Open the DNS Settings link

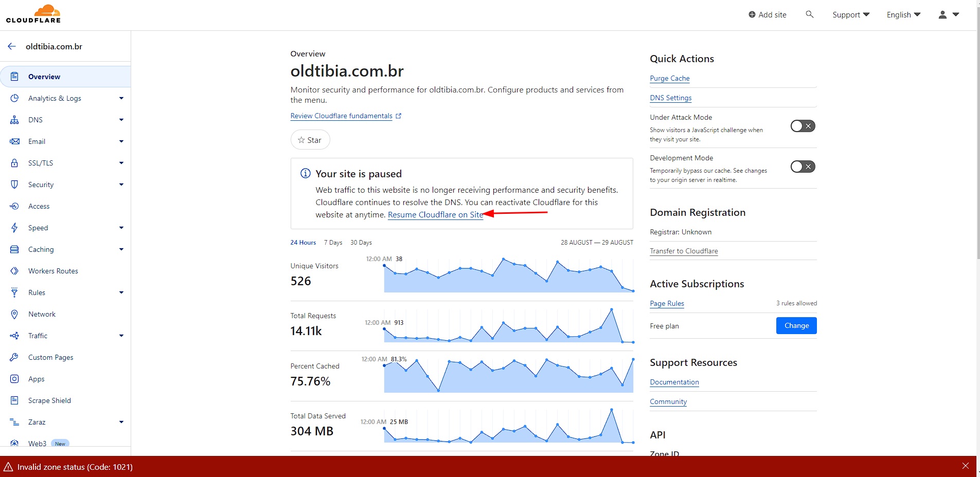(x=671, y=98)
